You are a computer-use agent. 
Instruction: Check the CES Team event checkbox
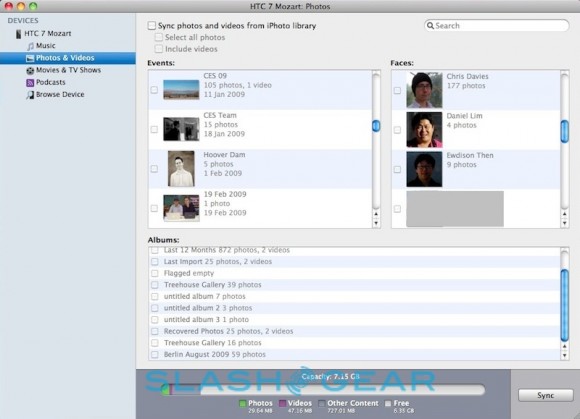(154, 129)
